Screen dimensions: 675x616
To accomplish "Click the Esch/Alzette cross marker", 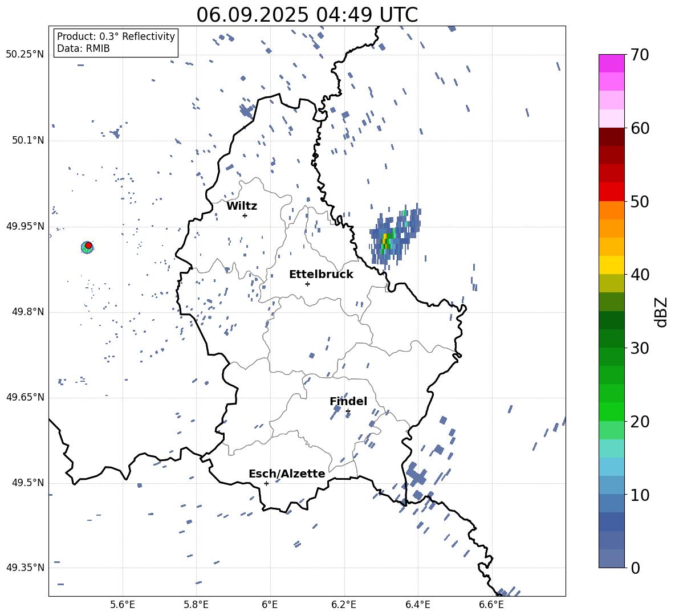I will point(266,483).
